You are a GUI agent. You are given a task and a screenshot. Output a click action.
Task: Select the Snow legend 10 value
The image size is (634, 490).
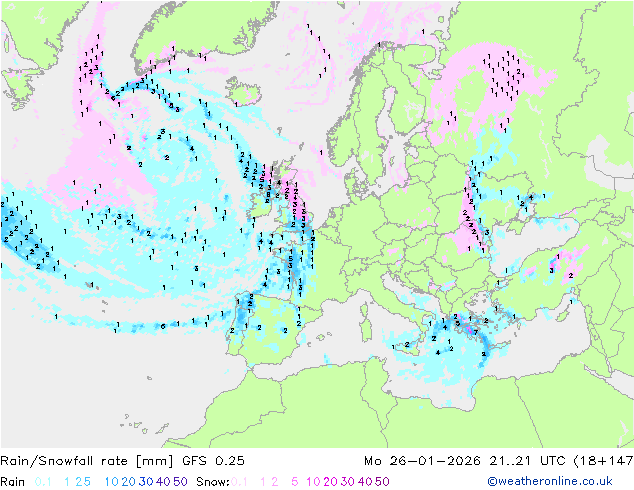pos(313,482)
